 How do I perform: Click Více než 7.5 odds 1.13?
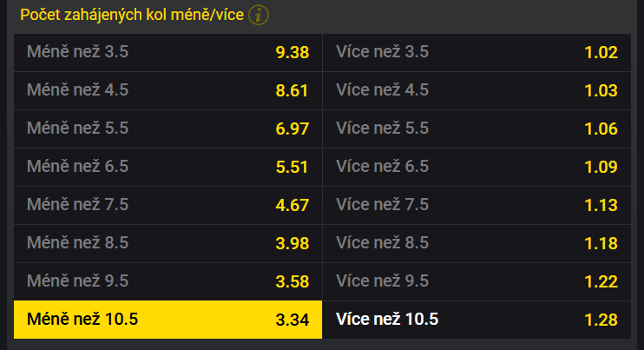(x=476, y=206)
